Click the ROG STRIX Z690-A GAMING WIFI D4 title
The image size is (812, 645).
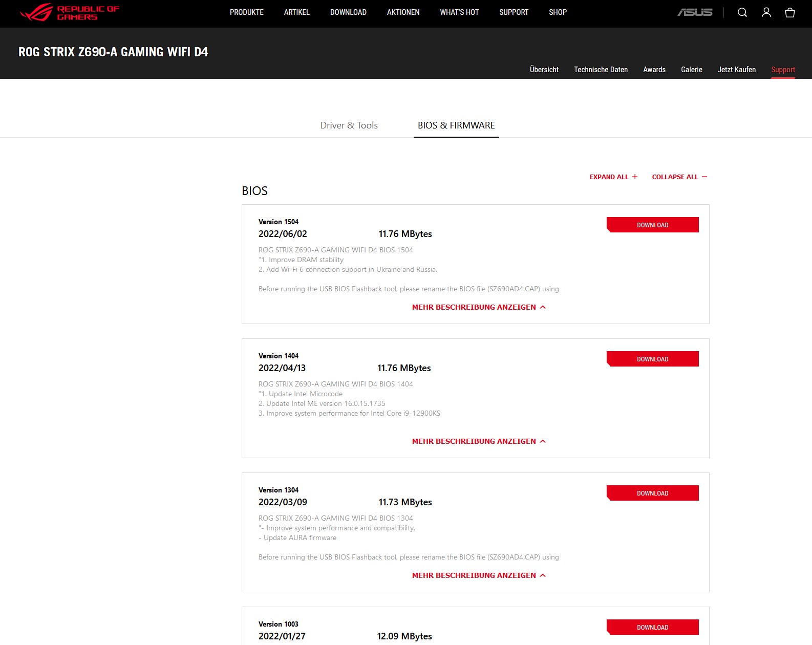113,52
